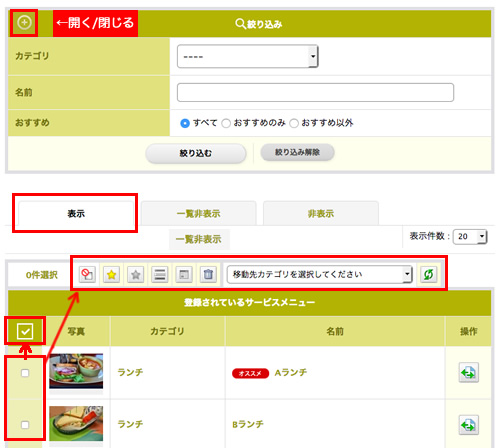Click the operation icon for Bランチ row

[x=469, y=425]
